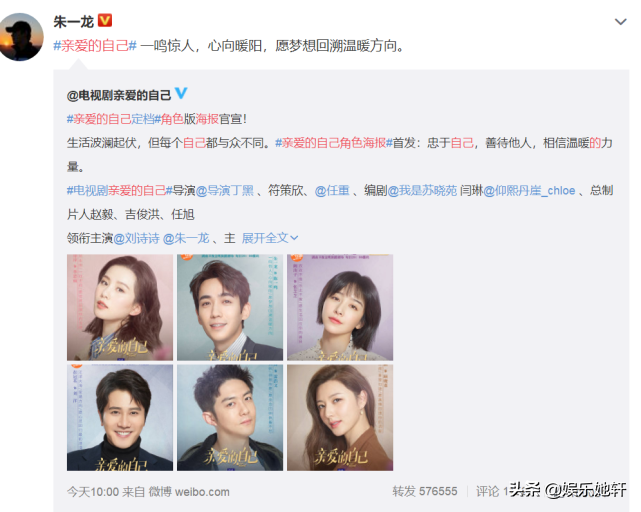View short-haired woman poster thumbnail

click(340, 307)
